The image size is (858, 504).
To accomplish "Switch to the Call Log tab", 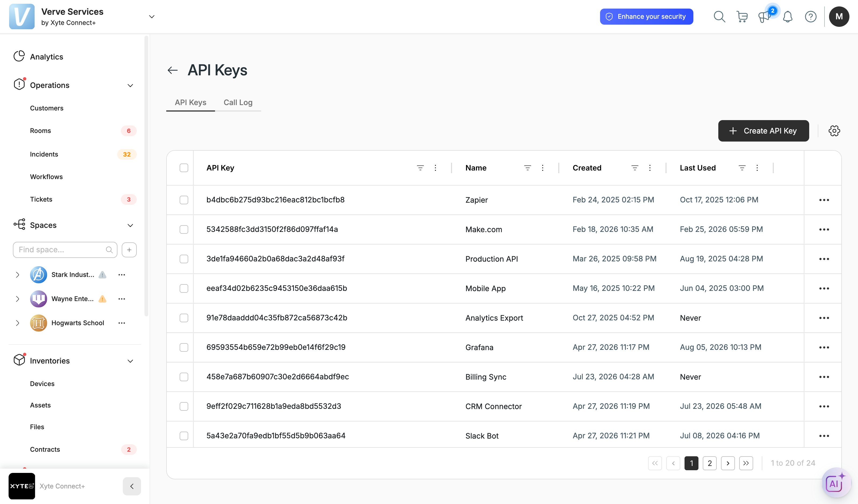I will pos(238,102).
